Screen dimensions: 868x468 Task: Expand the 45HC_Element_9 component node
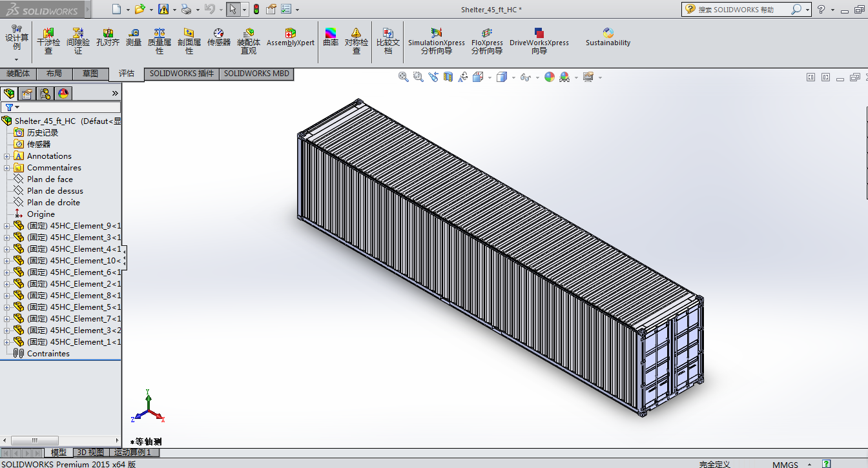(x=7, y=226)
